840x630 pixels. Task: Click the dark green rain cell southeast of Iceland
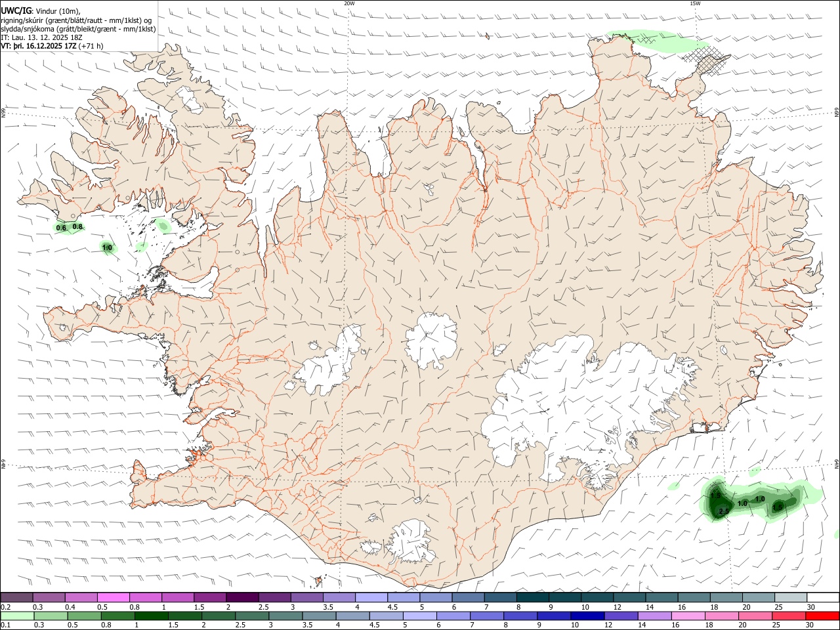tap(719, 503)
